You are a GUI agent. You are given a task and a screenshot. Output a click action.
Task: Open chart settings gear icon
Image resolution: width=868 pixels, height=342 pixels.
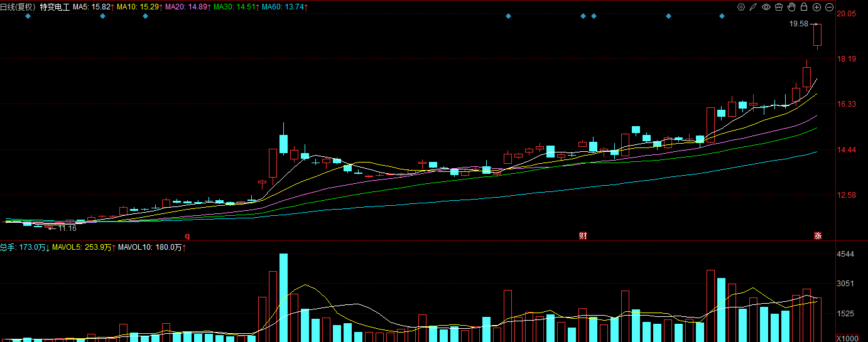(741, 7)
